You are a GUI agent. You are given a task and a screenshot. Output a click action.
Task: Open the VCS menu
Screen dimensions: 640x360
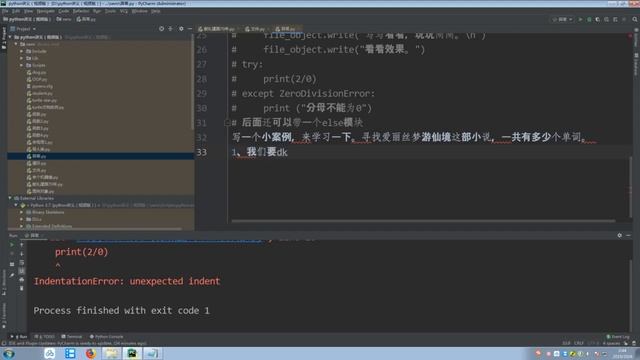124,11
